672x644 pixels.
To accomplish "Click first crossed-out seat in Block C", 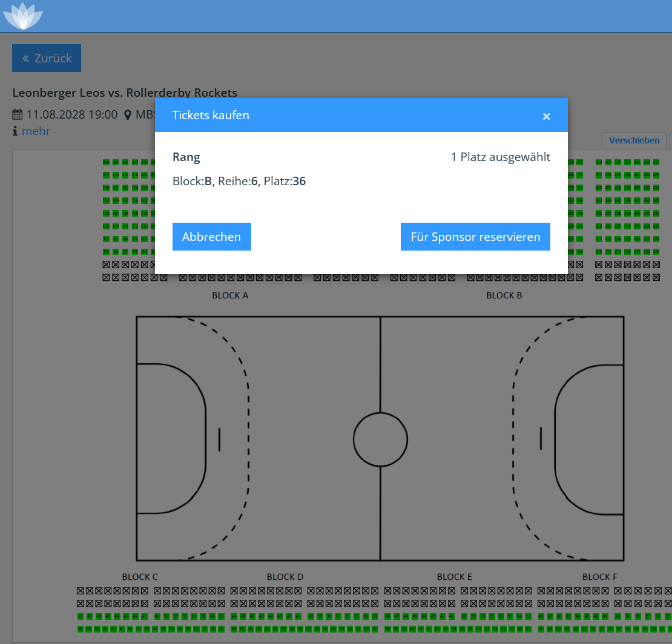I will tap(81, 590).
